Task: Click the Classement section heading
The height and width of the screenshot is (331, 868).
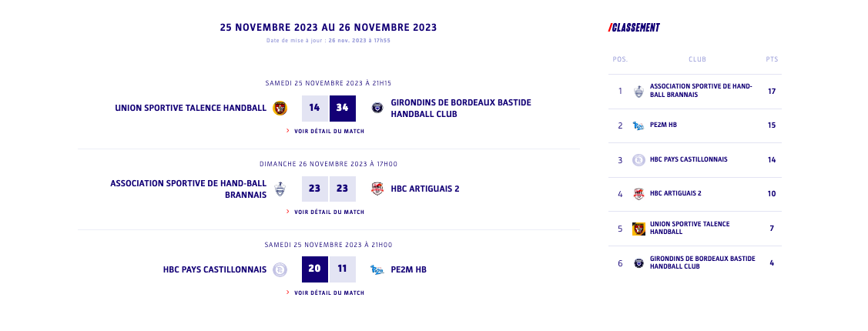Action: [635, 28]
